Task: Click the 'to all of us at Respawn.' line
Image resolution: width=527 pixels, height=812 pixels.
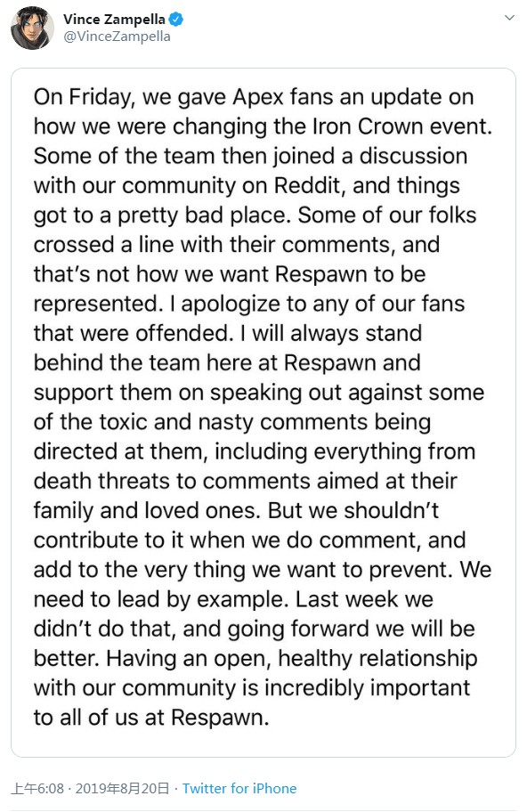Action: point(151,718)
